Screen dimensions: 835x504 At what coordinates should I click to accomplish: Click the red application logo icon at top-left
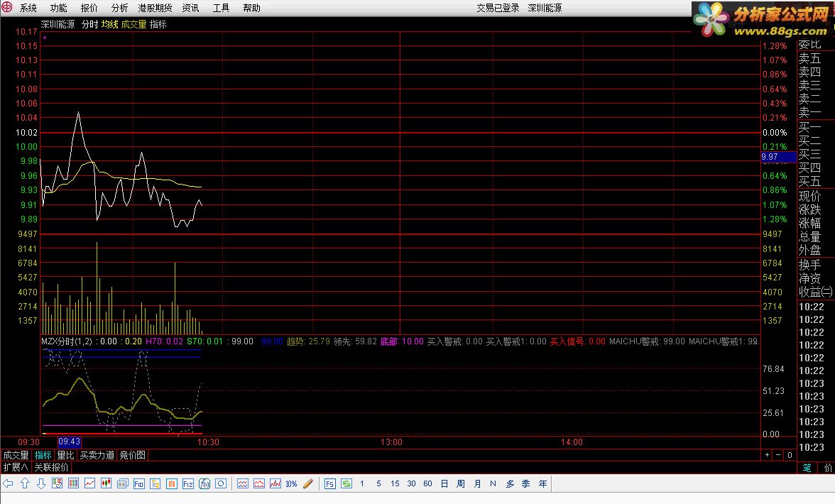click(7, 7)
